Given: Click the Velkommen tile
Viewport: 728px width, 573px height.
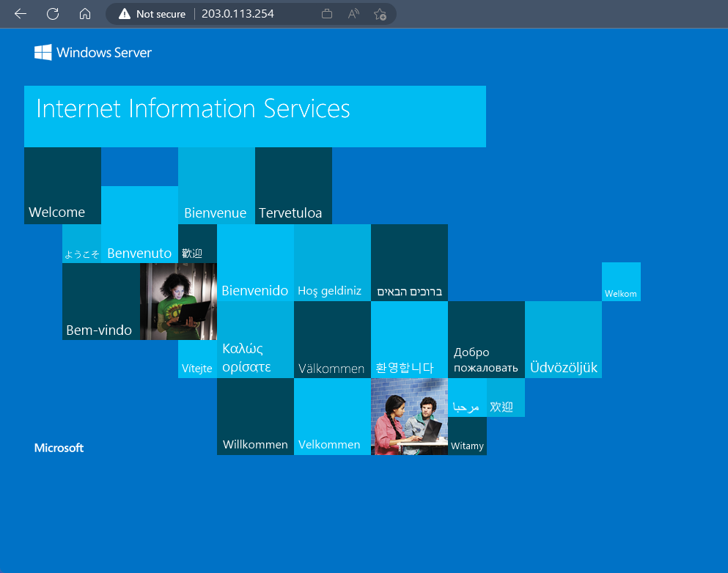Looking at the screenshot, I should coord(332,417).
